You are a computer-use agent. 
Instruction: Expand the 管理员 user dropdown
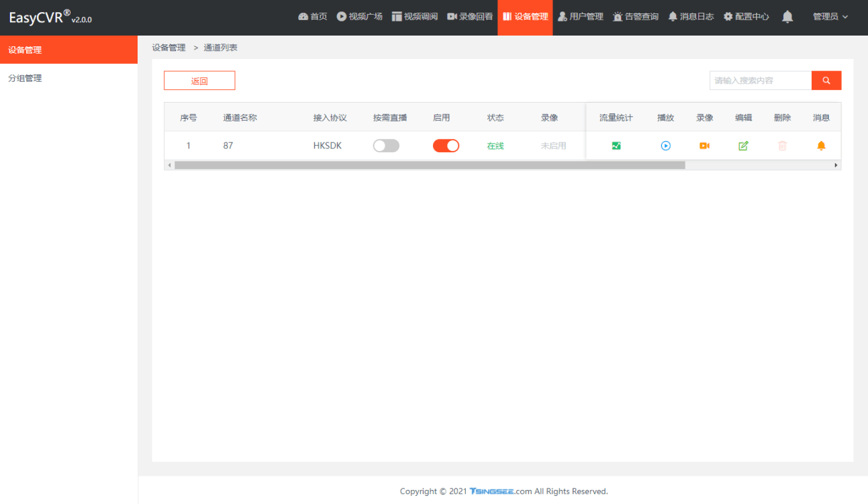pyautogui.click(x=830, y=17)
